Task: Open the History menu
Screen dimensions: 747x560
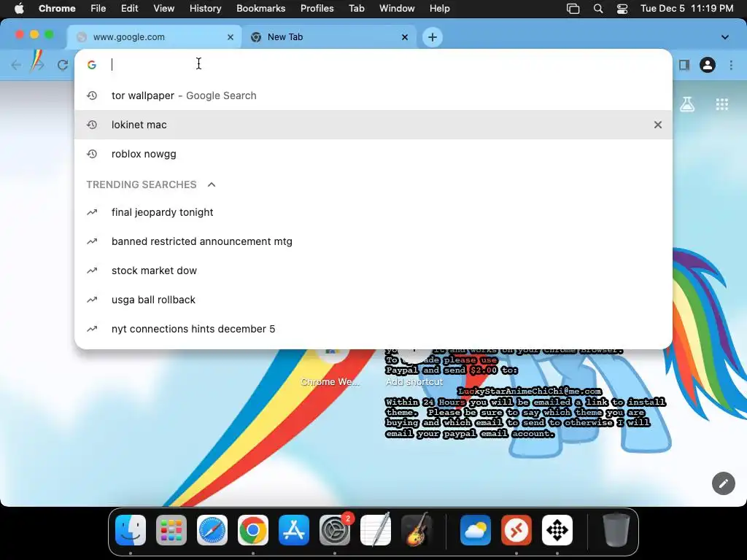Action: point(205,9)
